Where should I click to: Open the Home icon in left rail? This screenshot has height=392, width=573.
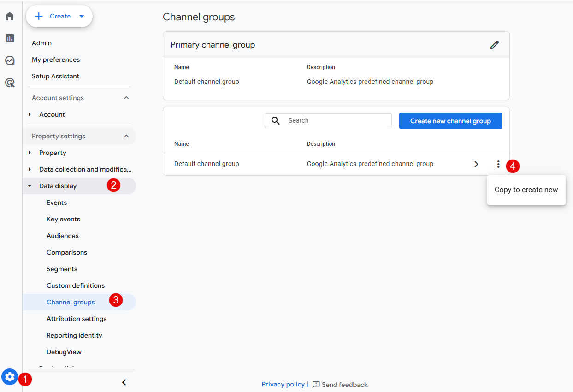[10, 17]
